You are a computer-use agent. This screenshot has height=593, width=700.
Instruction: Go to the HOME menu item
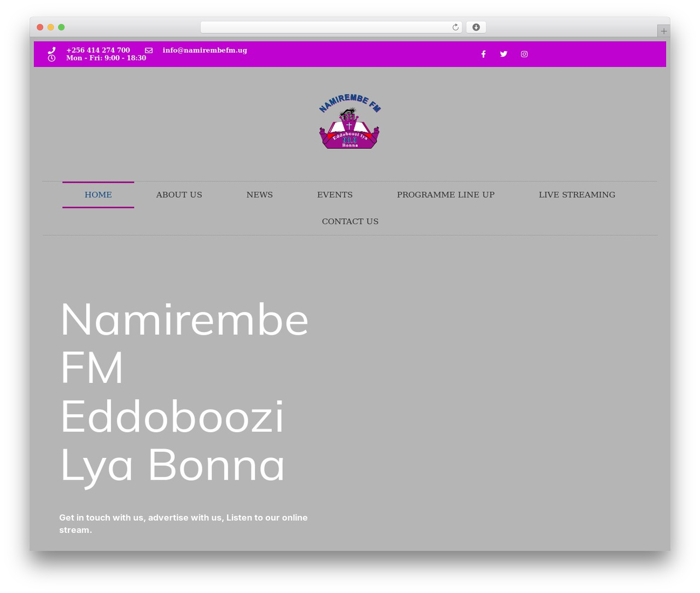click(x=98, y=195)
